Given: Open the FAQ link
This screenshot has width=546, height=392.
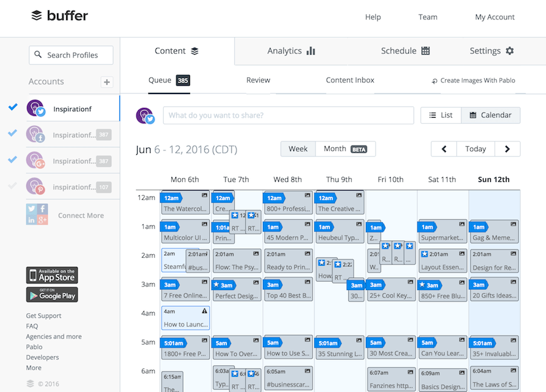Looking at the screenshot, I should click(x=32, y=326).
